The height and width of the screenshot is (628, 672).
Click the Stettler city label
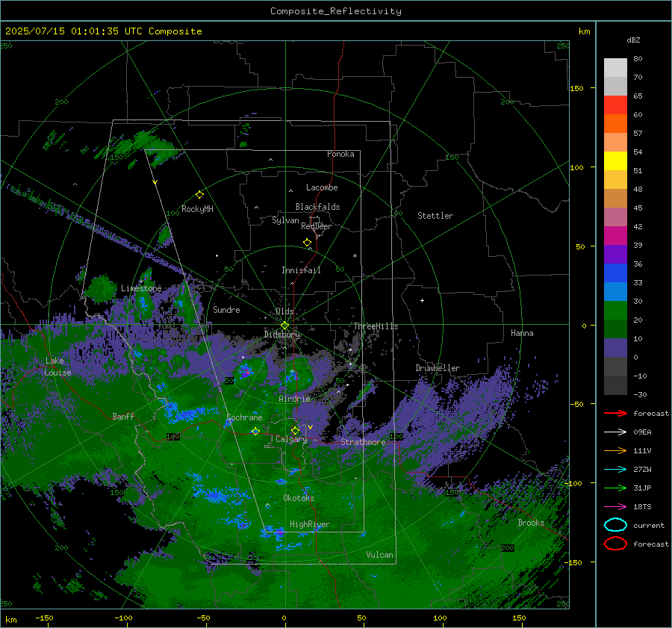click(435, 216)
